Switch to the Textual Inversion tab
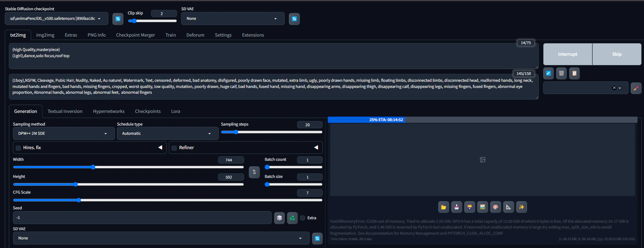Screen dimensions: 644x248 [65, 111]
